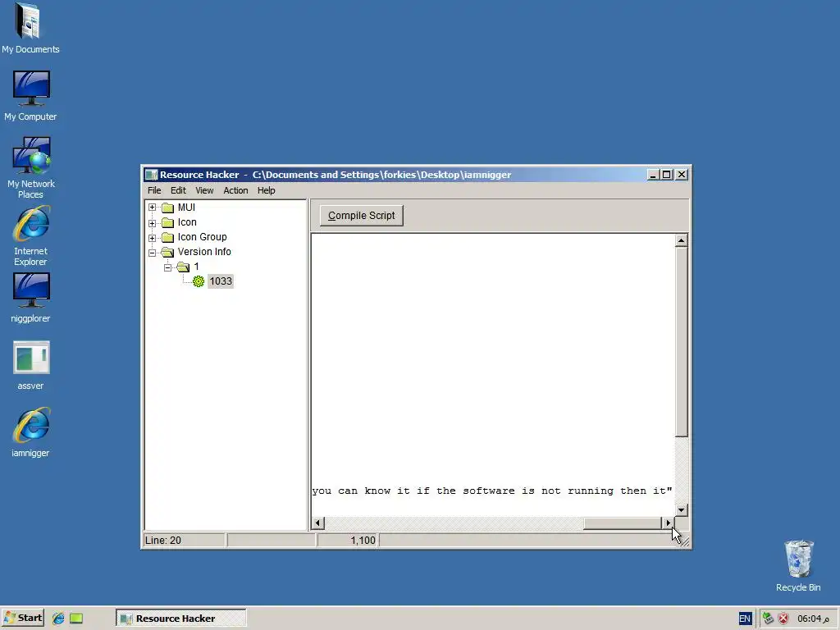Click the folder icon beside node 1

click(x=183, y=267)
